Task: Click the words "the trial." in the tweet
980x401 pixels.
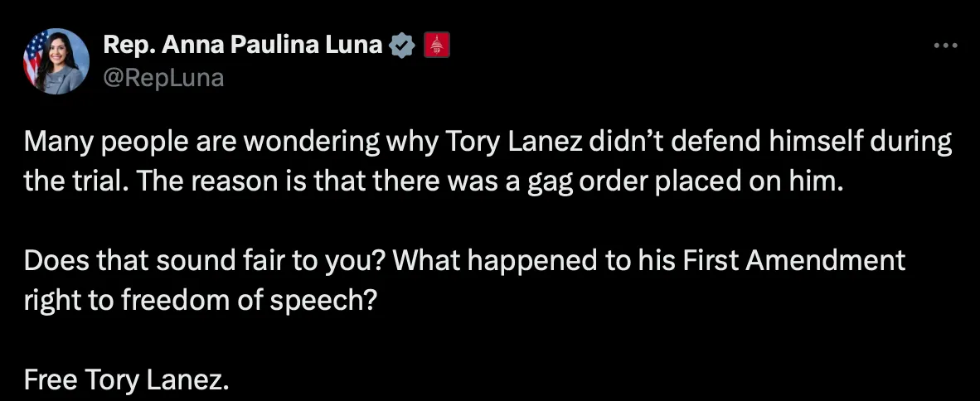Action: [76, 181]
